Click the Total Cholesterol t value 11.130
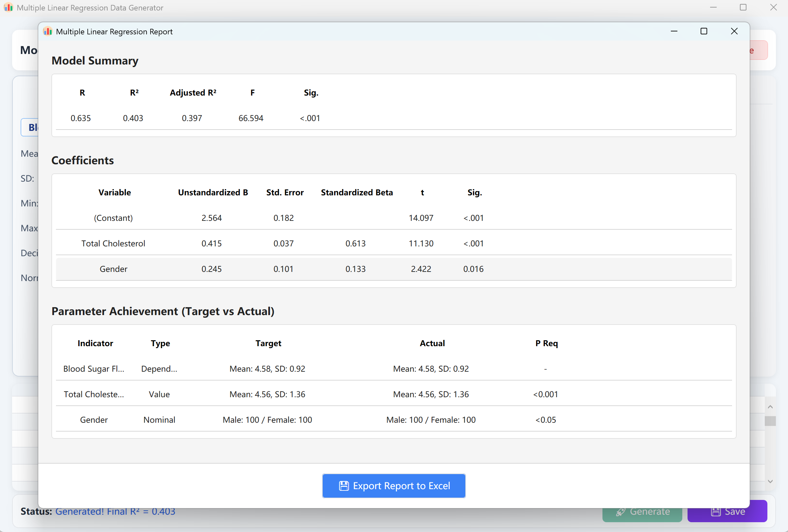Viewport: 788px width, 532px height. click(x=421, y=243)
